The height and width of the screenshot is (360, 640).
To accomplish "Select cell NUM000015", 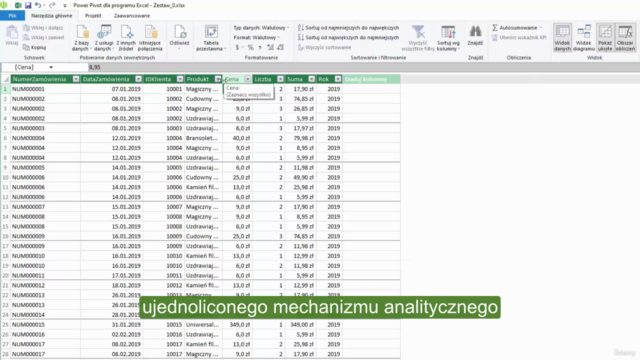I will point(45,324).
